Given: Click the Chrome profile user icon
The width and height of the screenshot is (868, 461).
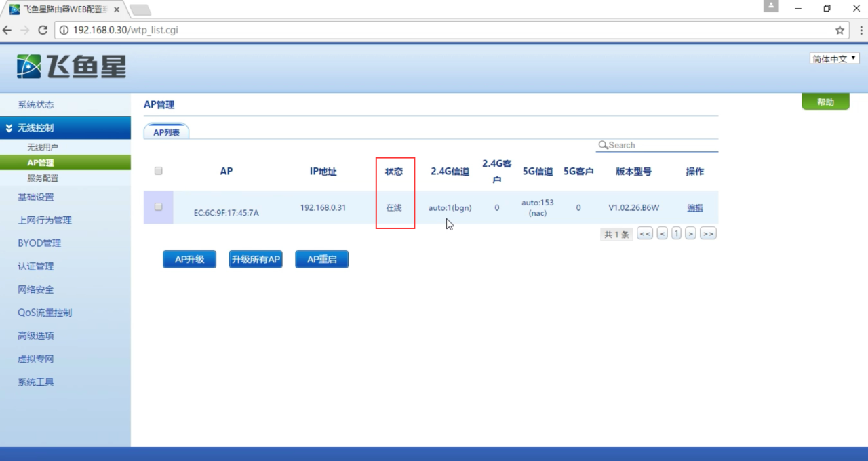Looking at the screenshot, I should point(771,6).
